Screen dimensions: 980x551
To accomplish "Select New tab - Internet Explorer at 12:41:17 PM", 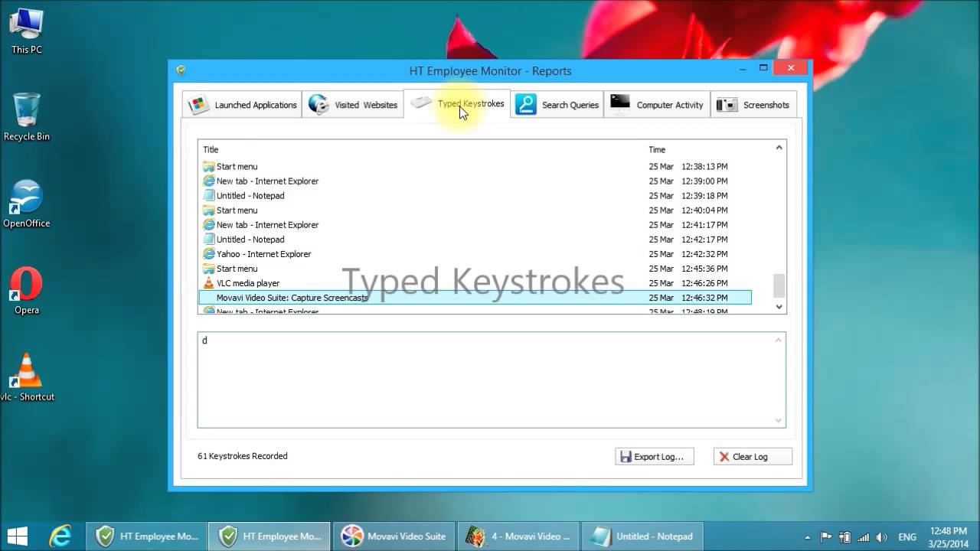I will point(475,224).
